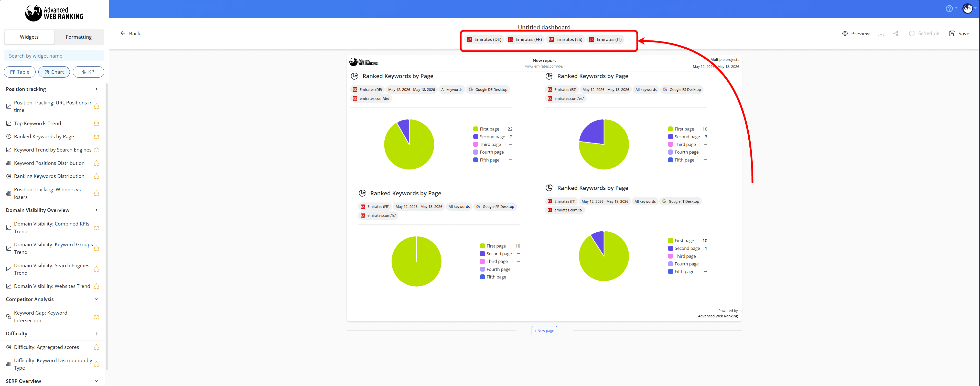Save the dashboard
This screenshot has height=386, width=980.
(x=959, y=34)
